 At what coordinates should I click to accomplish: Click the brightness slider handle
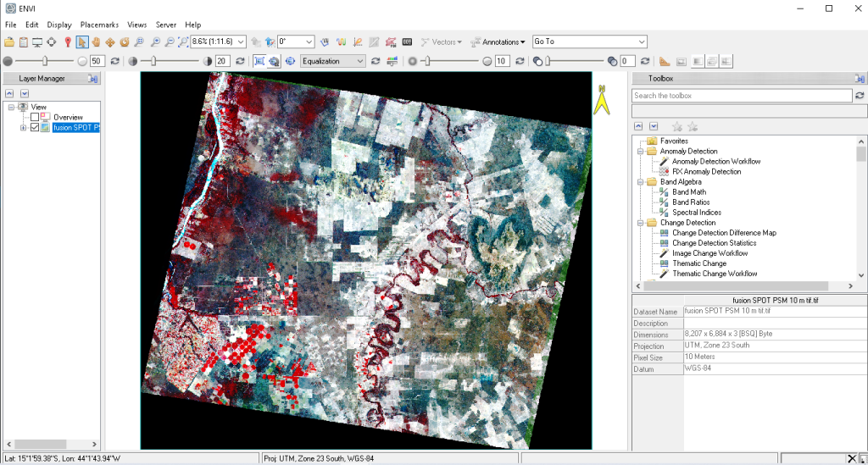45,61
